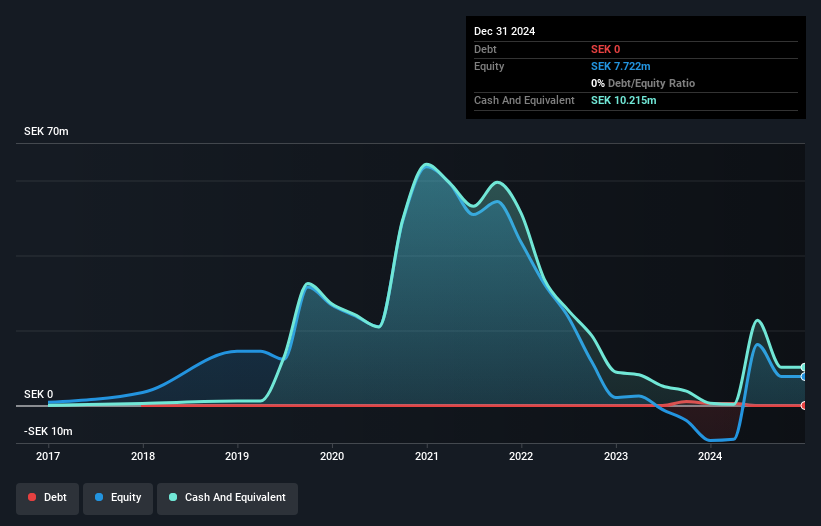This screenshot has width=821, height=526.
Task: Toggle the Equity series legend button
Action: [x=118, y=498]
